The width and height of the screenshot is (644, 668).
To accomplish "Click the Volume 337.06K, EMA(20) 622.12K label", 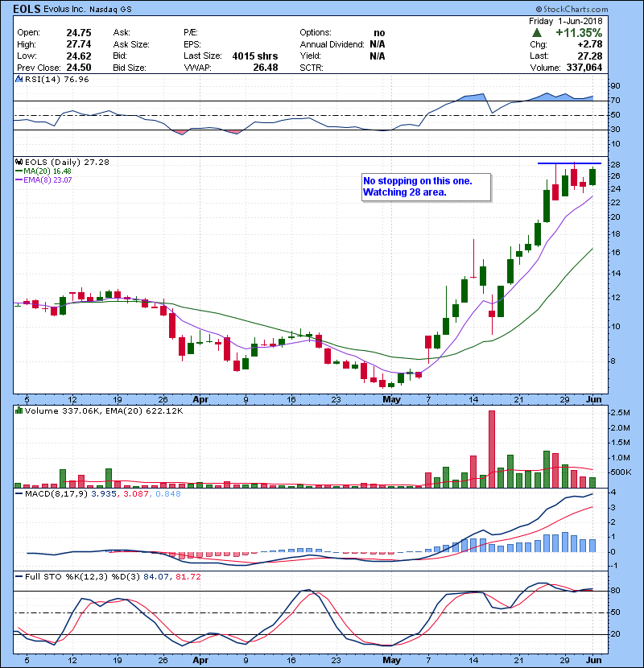I will click(x=104, y=410).
